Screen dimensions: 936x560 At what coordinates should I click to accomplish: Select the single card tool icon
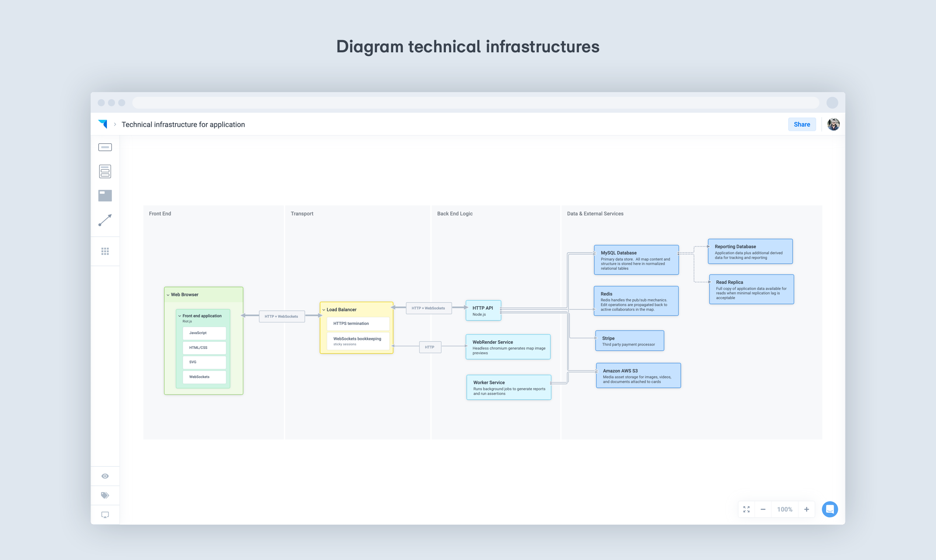105,147
